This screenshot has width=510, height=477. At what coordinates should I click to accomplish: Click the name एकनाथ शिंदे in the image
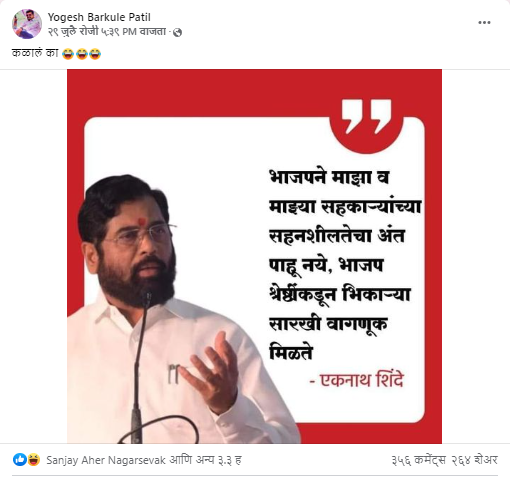click(361, 380)
